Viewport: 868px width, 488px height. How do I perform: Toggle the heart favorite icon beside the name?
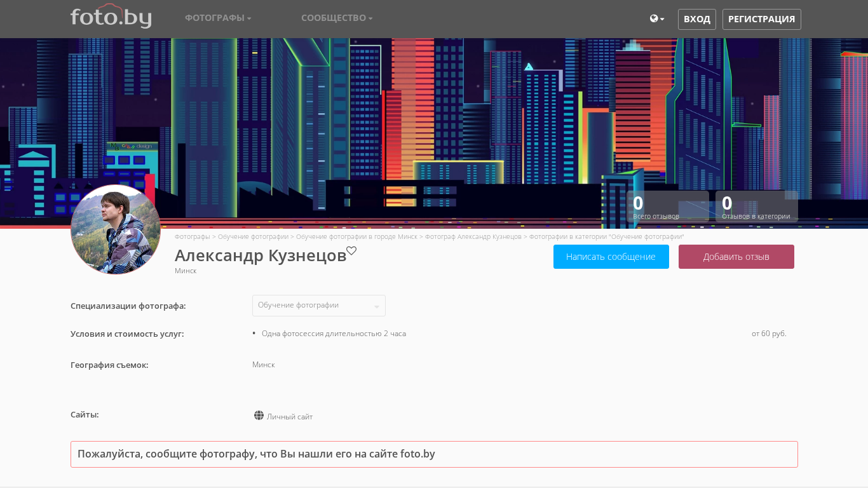click(351, 251)
